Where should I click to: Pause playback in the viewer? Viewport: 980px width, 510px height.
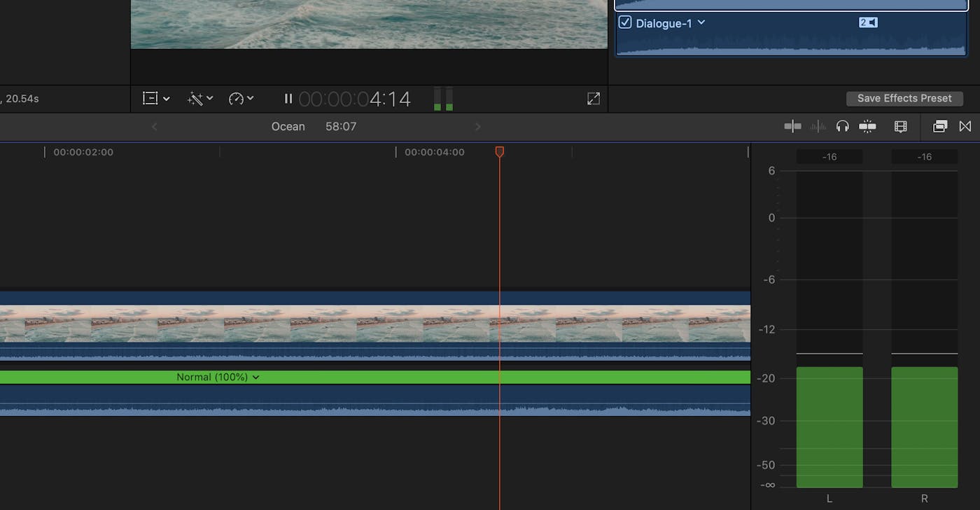pos(288,99)
